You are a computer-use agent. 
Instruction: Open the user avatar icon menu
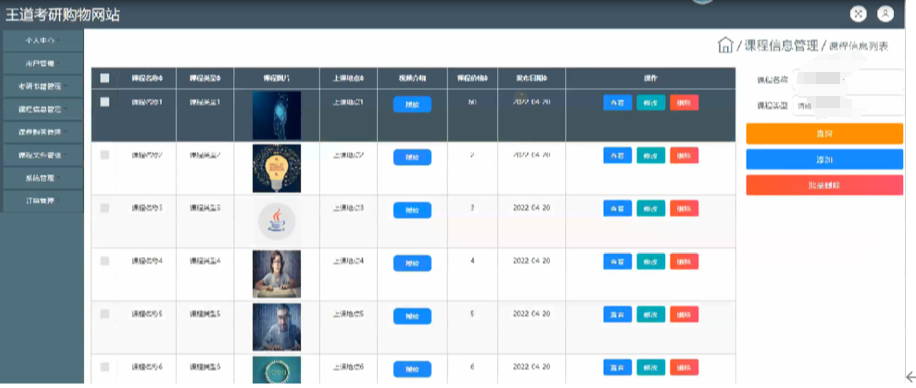click(886, 14)
